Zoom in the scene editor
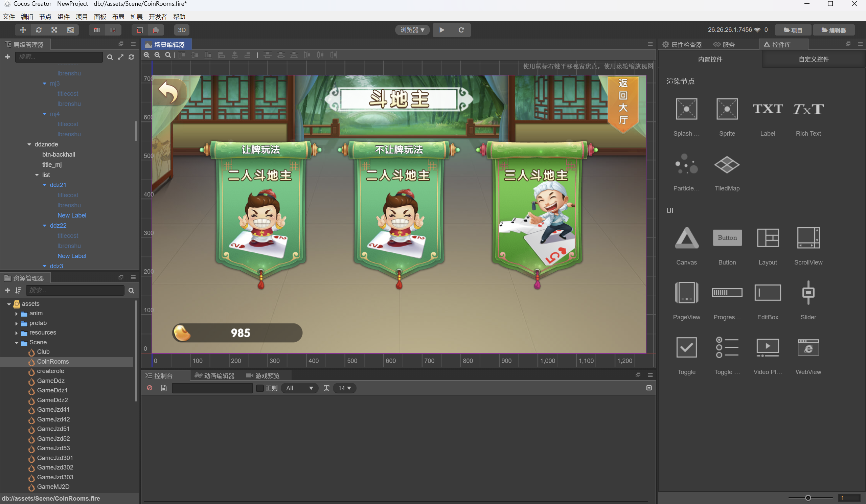 coord(147,55)
